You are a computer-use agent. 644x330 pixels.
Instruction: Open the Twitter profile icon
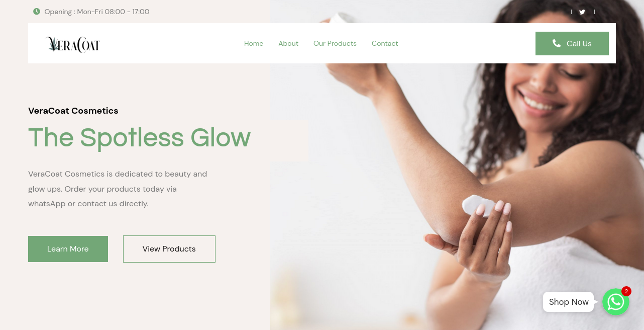tap(582, 12)
